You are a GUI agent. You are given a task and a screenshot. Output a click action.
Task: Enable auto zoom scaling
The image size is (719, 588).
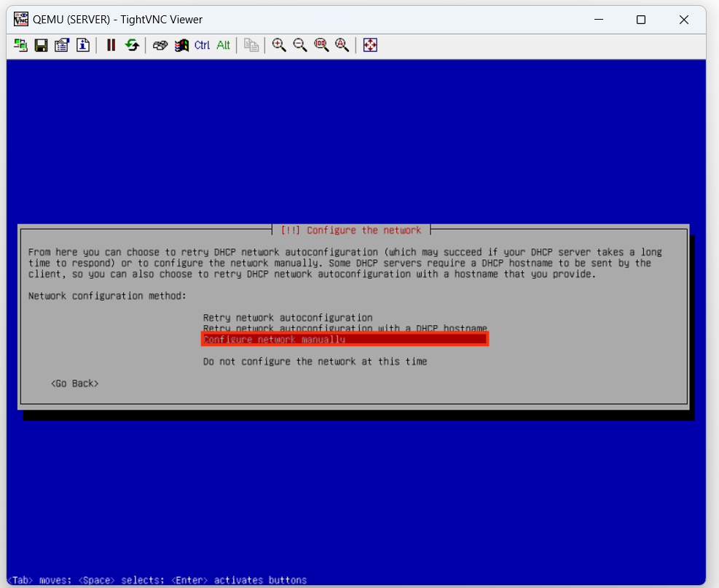(342, 45)
